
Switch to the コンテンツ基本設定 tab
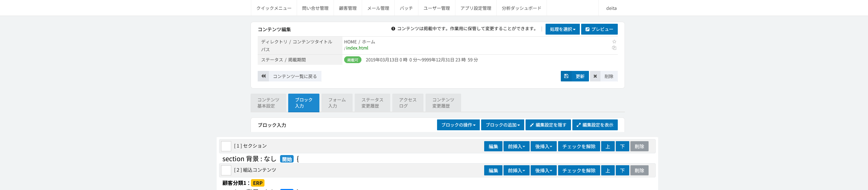coord(268,103)
